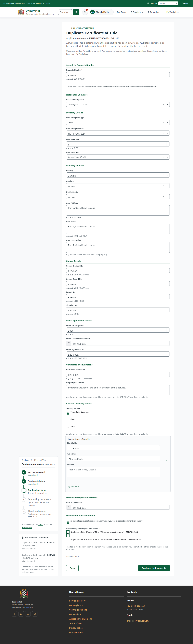Clear the Land Area Unit selection
This screenshot has height=644, width=193.
click(163, 157)
